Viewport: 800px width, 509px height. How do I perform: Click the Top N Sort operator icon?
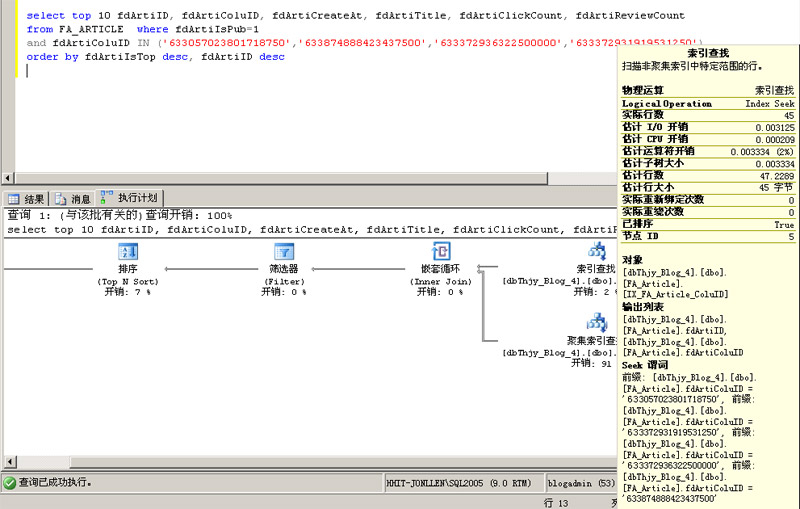point(128,251)
